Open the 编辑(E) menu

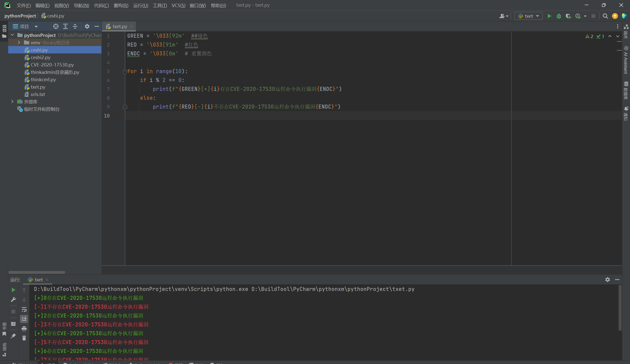click(x=43, y=5)
